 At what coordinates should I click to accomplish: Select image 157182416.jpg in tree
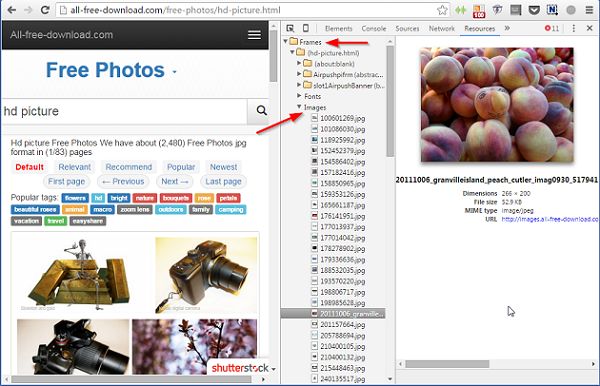click(x=342, y=173)
